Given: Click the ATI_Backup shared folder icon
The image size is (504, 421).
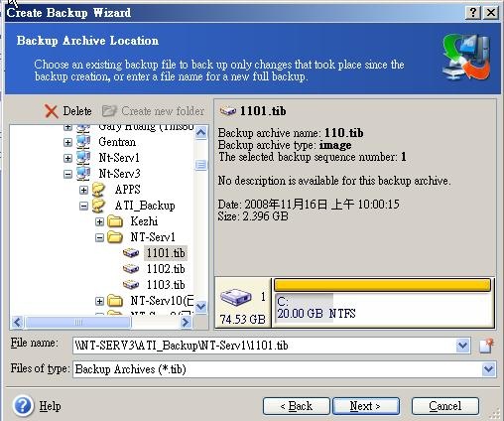Looking at the screenshot, I should [x=99, y=206].
